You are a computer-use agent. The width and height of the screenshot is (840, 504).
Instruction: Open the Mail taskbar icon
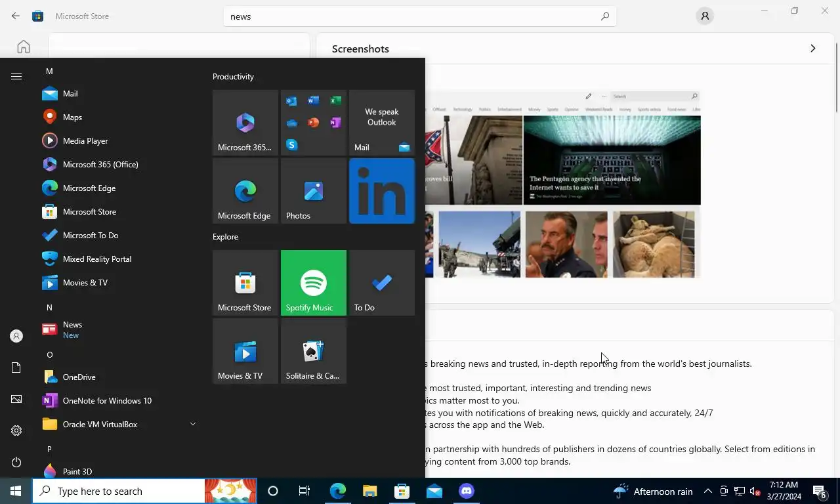[434, 491]
